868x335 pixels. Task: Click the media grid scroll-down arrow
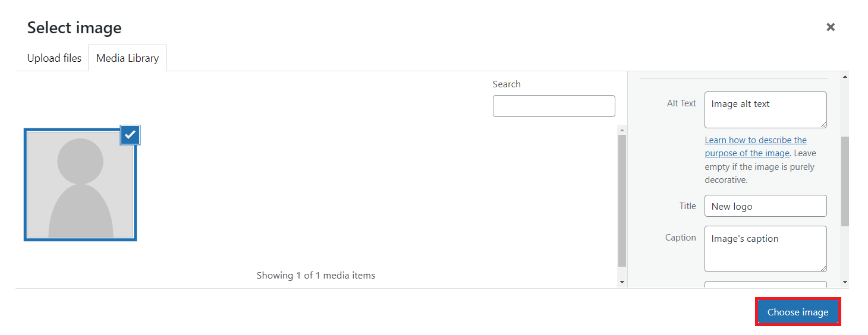[622, 282]
